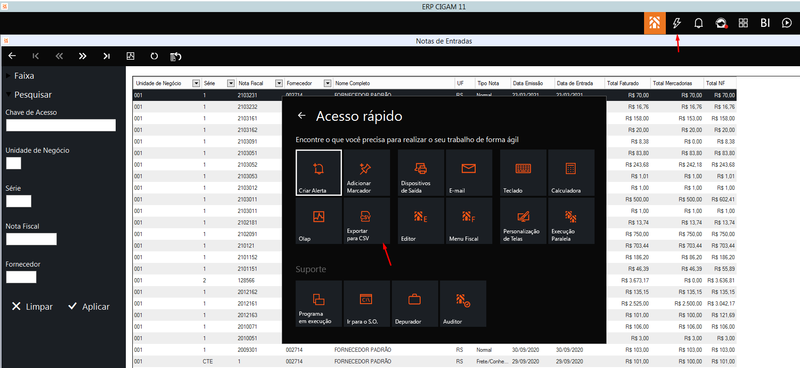Open the E-mail tile
800x368 pixels.
click(x=469, y=173)
